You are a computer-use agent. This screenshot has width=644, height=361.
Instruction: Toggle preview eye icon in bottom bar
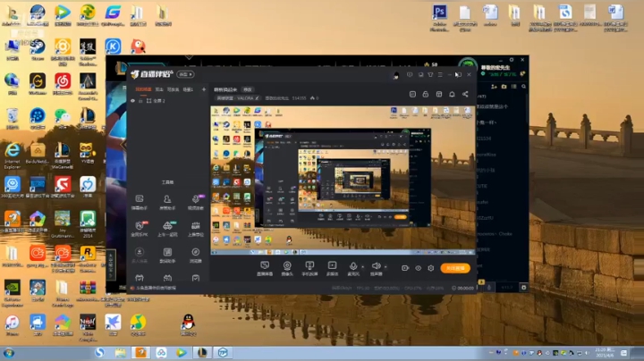(418, 268)
